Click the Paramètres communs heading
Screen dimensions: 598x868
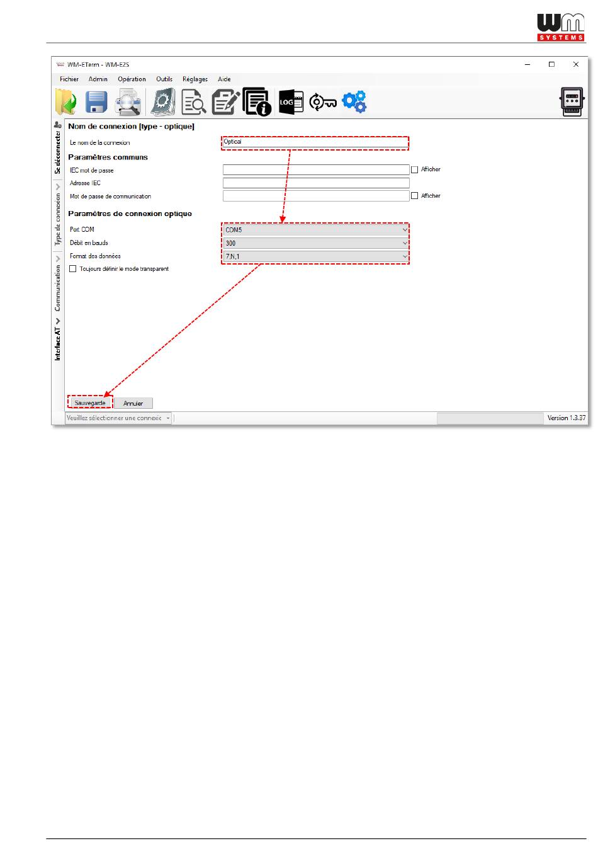(108, 157)
